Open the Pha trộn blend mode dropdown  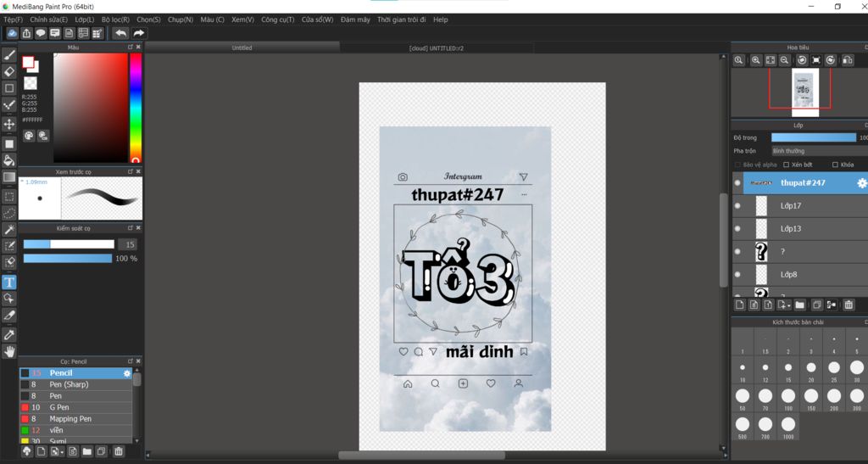click(820, 151)
